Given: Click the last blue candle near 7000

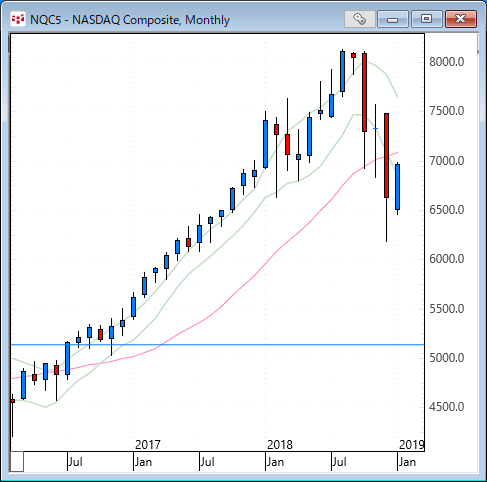Looking at the screenshot, I should pyautogui.click(x=397, y=187).
